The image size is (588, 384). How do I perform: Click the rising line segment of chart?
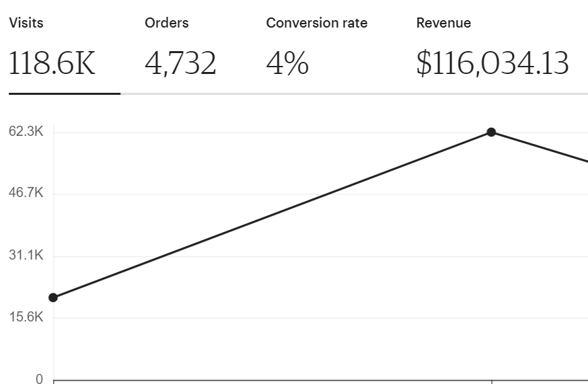[x=272, y=215]
